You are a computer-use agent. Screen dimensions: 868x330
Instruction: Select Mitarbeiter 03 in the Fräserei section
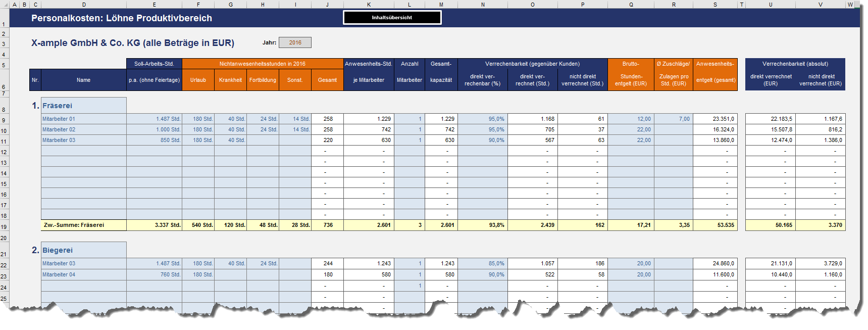click(83, 140)
